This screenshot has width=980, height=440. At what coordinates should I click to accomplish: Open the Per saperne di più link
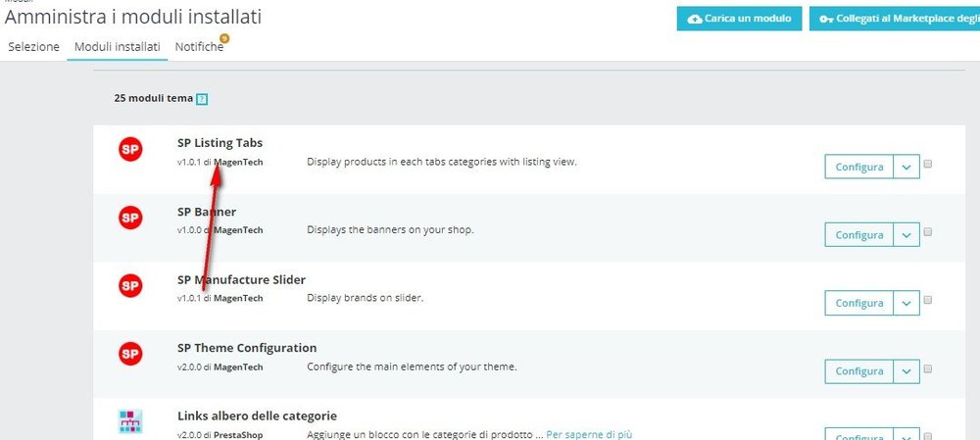click(x=589, y=434)
